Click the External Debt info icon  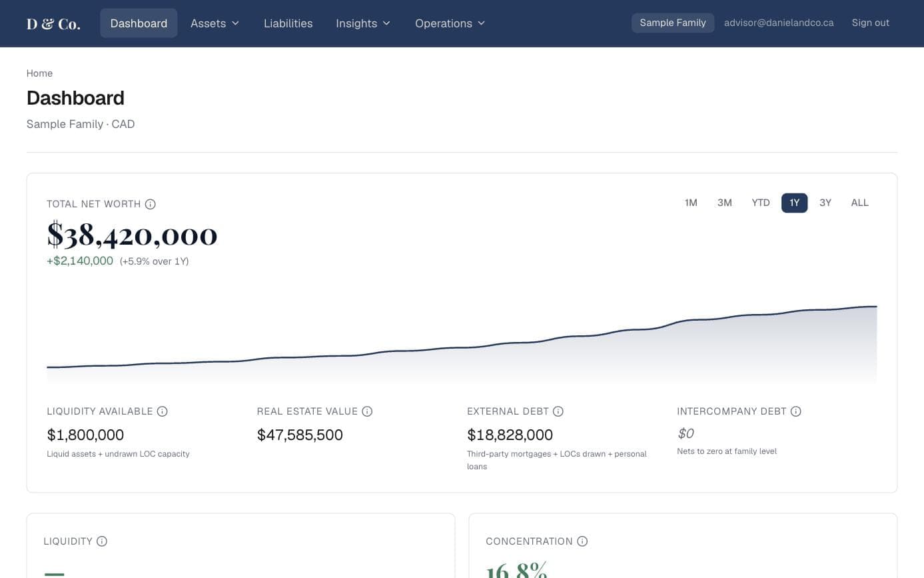[558, 411]
